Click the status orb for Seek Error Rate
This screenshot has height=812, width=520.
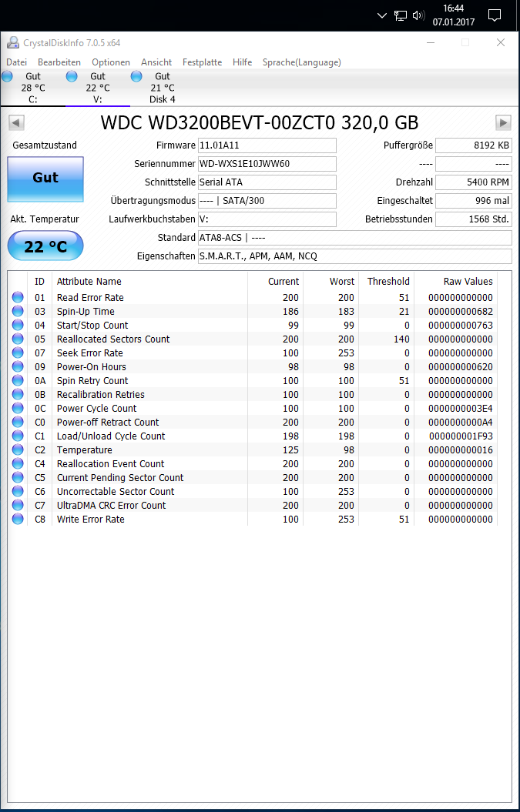tap(18, 353)
